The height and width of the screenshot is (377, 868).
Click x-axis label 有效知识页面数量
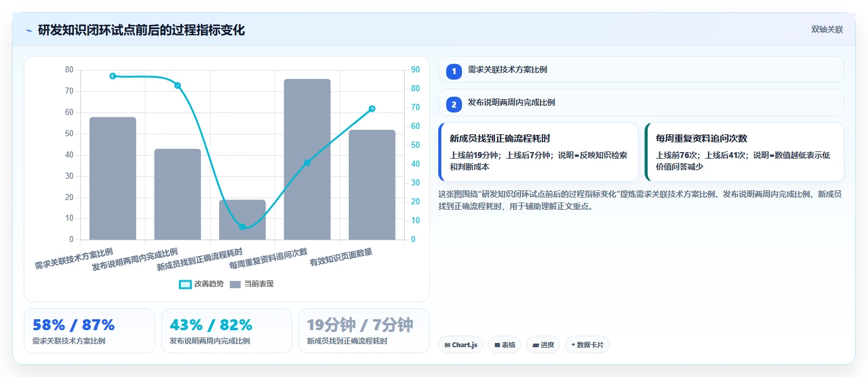pos(341,257)
